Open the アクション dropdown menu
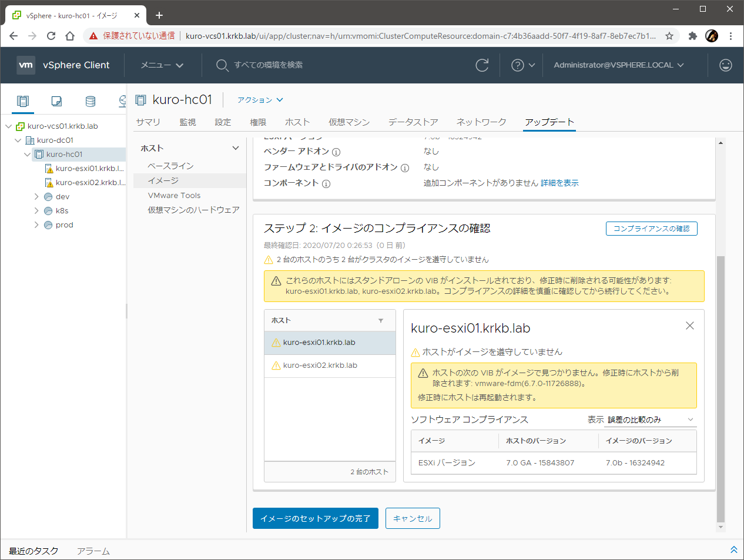 tap(260, 100)
